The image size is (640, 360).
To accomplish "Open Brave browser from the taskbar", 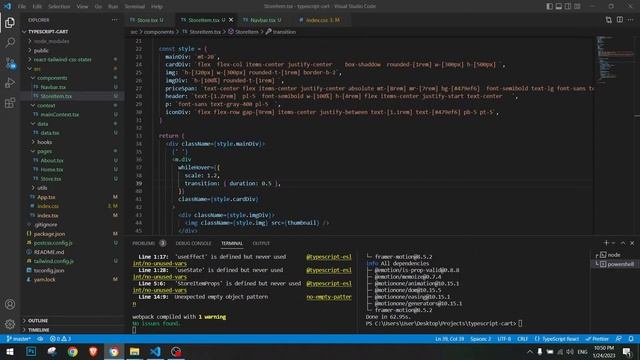I will coord(93,351).
